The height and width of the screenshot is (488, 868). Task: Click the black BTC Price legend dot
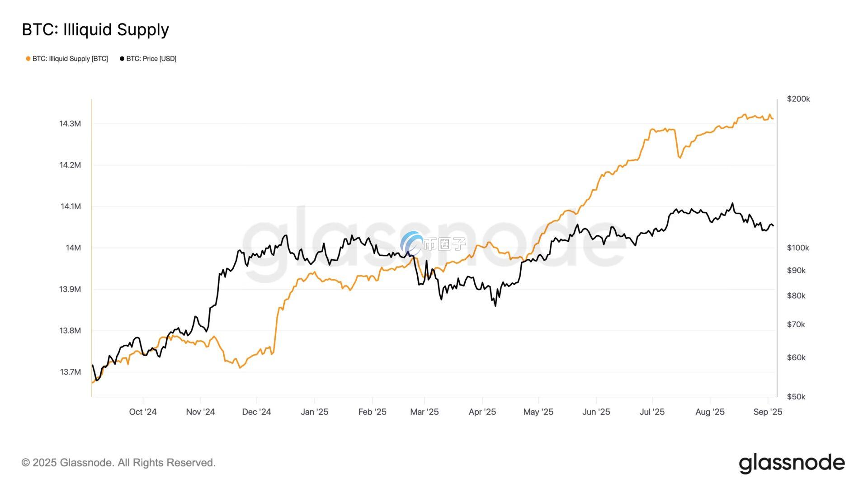[x=122, y=59]
